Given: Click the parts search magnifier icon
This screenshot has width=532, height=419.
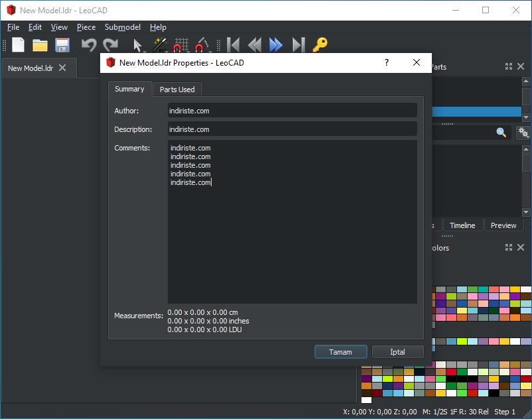Looking at the screenshot, I should click(501, 133).
